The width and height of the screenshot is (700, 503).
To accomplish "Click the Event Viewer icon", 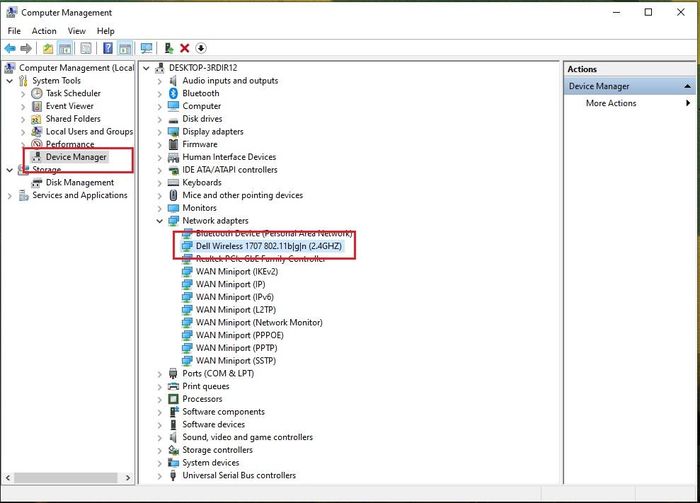I will coord(37,106).
